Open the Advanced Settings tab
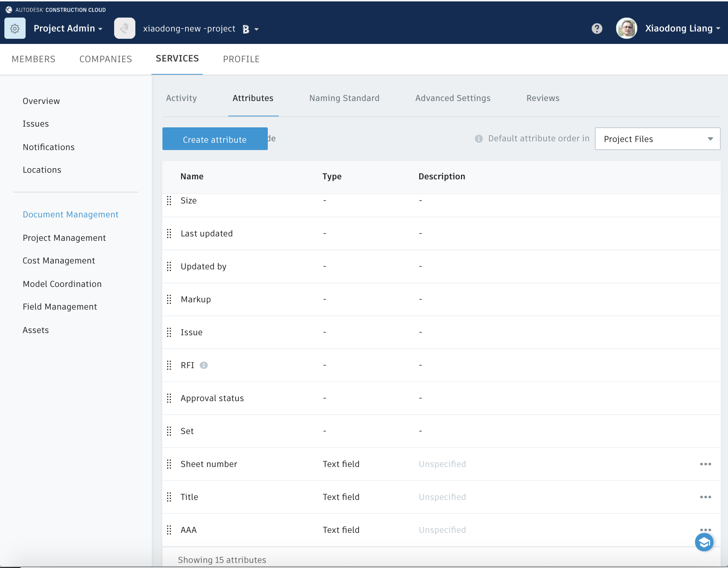Screen dimensions: 728x568 tap(453, 98)
